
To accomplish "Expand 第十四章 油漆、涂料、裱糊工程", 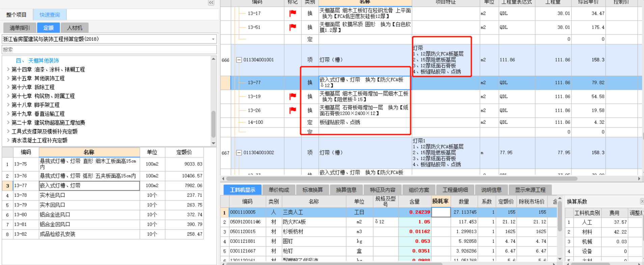I will point(8,69).
